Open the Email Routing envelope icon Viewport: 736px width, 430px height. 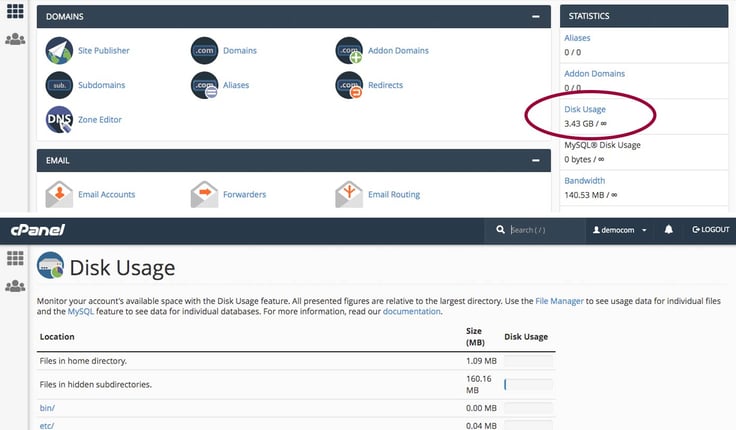349,194
